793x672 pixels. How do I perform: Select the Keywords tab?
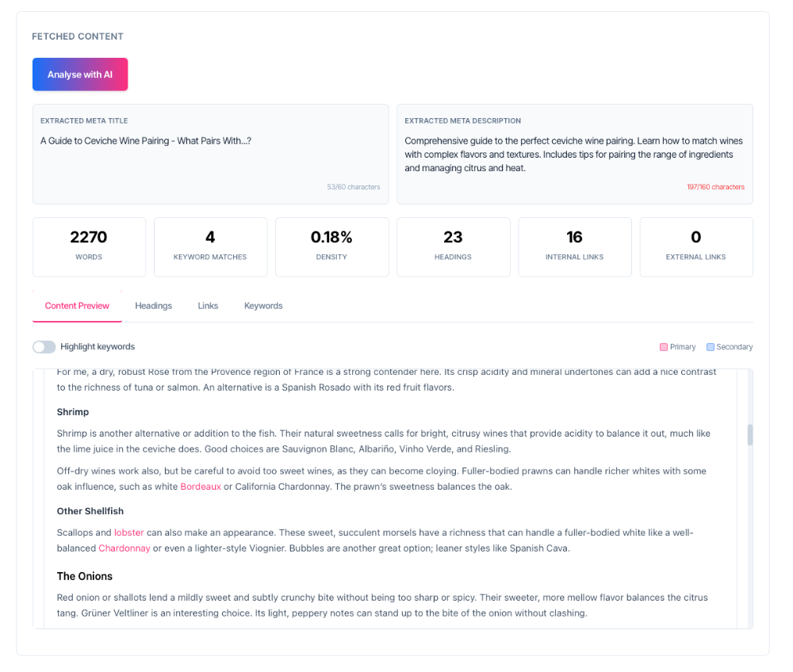coord(262,306)
